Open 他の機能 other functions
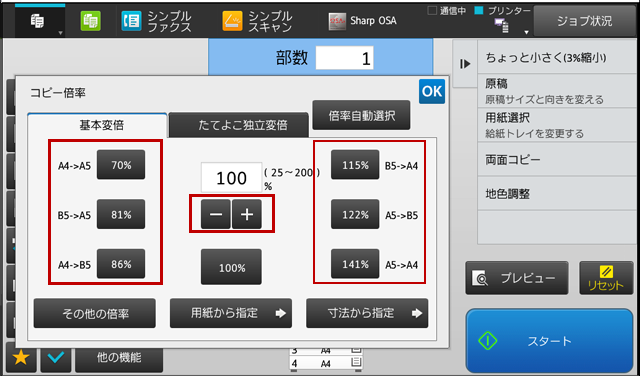 pos(119,358)
